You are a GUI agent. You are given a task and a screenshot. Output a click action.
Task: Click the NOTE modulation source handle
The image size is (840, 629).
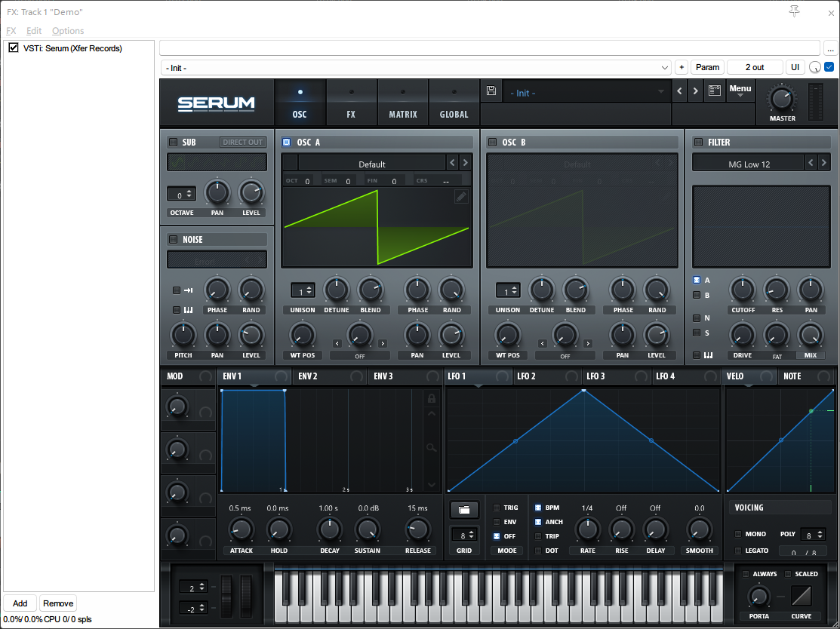click(x=824, y=376)
